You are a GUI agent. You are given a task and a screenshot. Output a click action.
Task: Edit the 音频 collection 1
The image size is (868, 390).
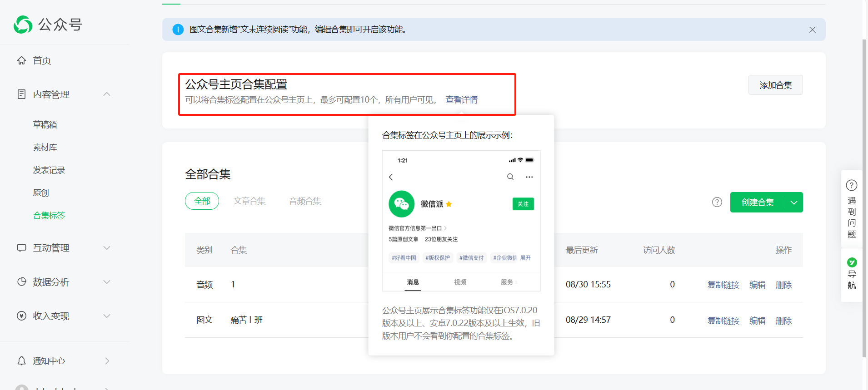tap(757, 285)
